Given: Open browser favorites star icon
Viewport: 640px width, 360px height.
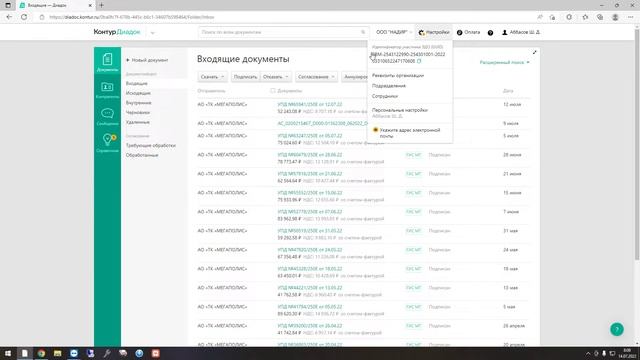Looking at the screenshot, I should (585, 17).
